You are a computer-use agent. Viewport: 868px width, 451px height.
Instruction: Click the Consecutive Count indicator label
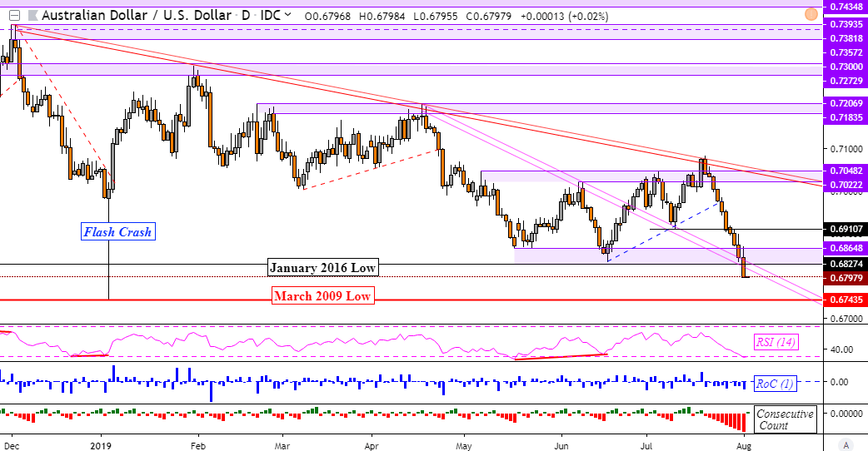[785, 419]
